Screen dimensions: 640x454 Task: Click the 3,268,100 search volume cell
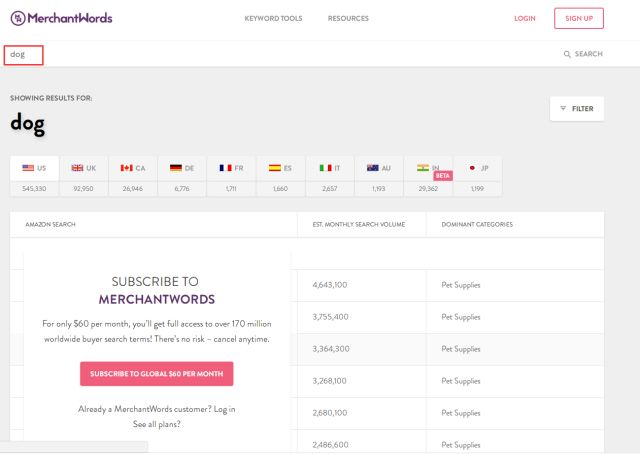[329, 381]
